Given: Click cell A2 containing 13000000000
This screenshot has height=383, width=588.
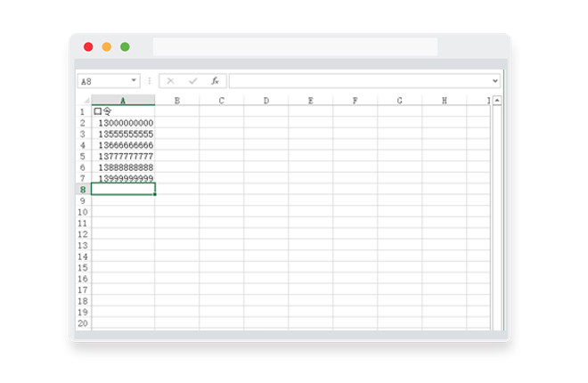Looking at the screenshot, I should click(x=123, y=123).
